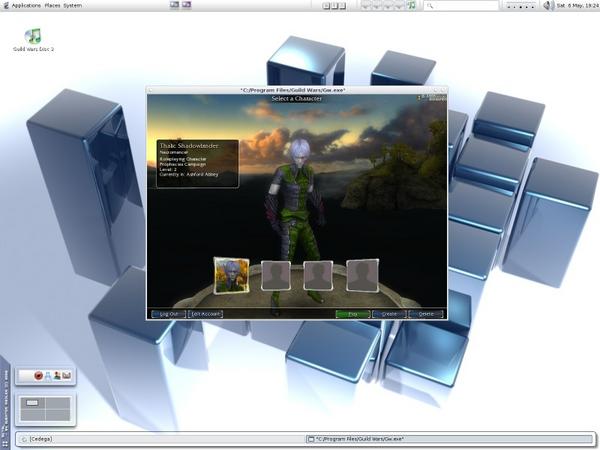Open the Places menu
600x450 pixels.
pos(52,5)
